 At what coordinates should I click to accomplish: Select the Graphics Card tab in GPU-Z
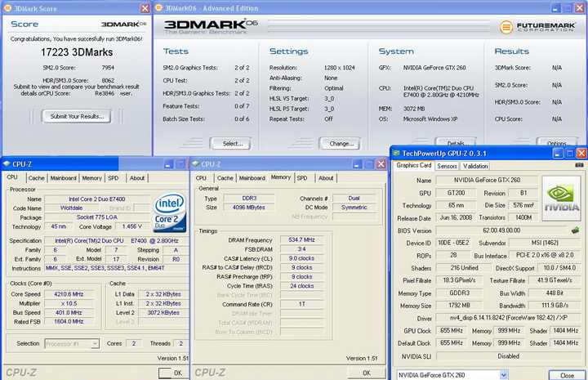pos(414,165)
